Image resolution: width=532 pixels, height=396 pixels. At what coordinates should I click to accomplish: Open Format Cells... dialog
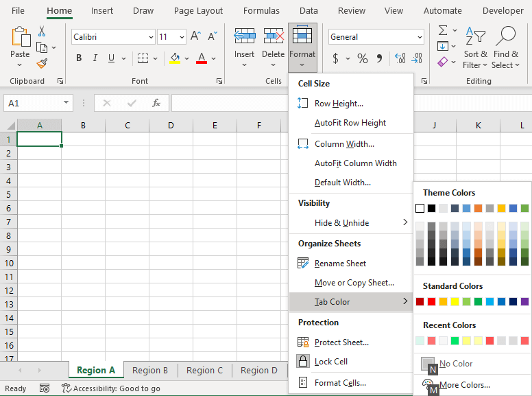351,383
